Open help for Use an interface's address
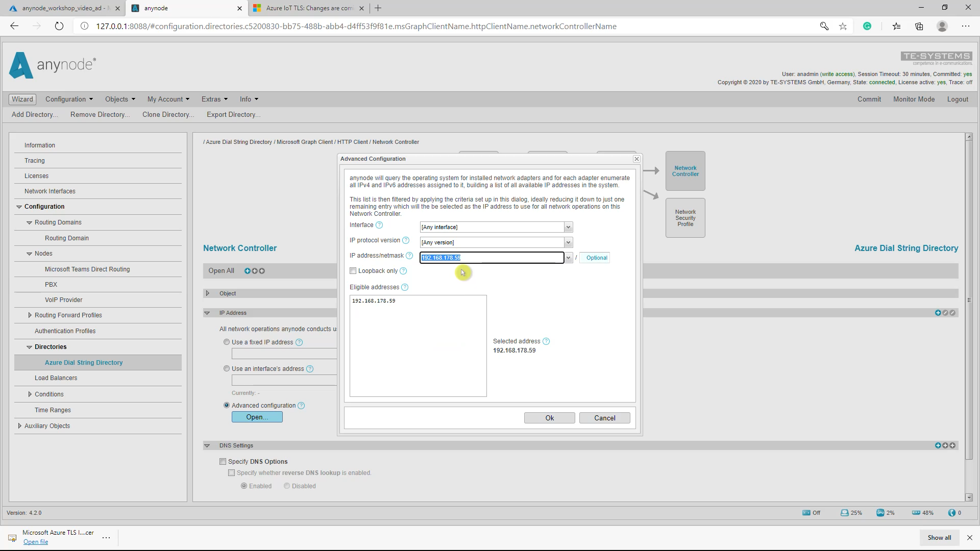The image size is (980, 551). tap(310, 369)
